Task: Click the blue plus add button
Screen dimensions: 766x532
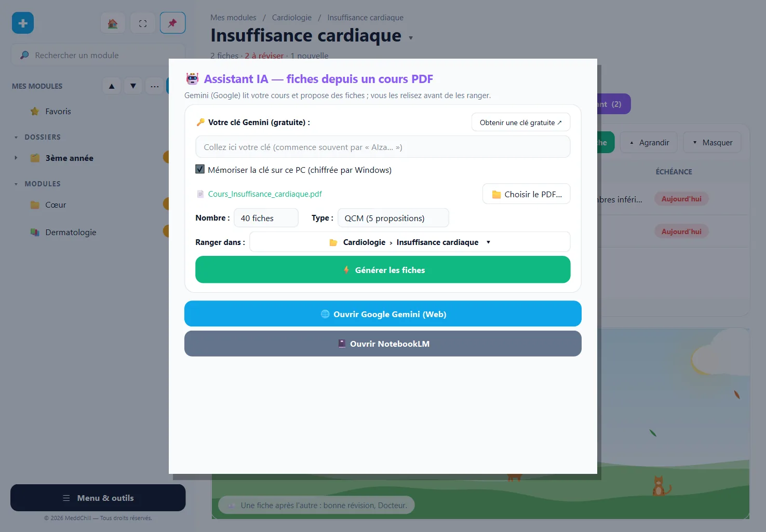Action: [x=23, y=23]
